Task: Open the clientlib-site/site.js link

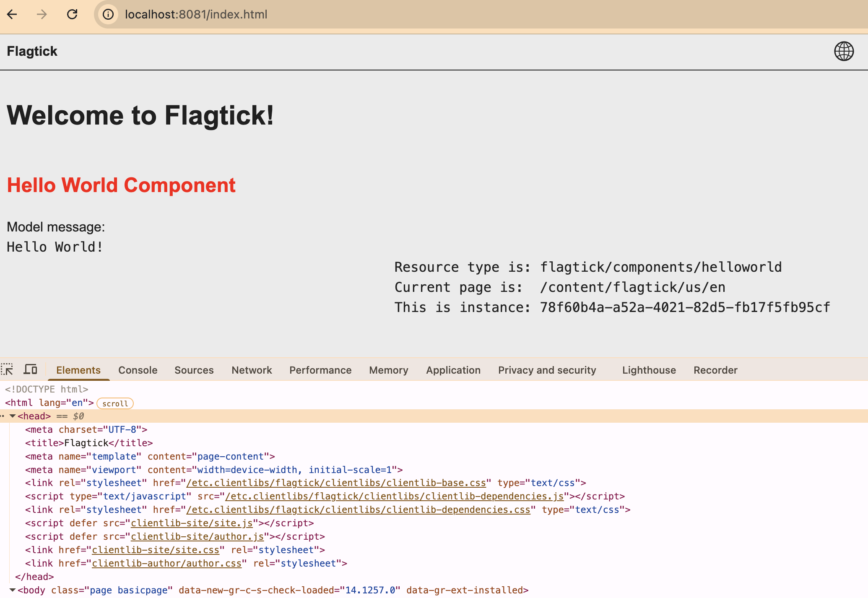Action: click(192, 523)
